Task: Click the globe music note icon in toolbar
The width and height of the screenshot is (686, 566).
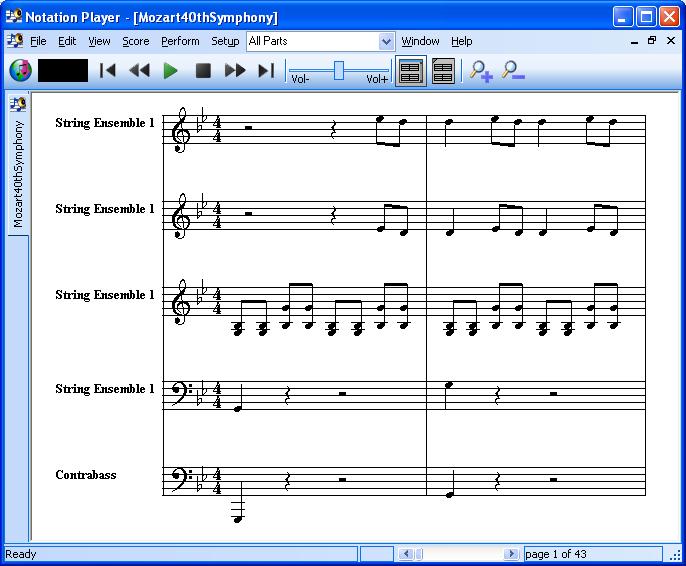Action: click(21, 70)
